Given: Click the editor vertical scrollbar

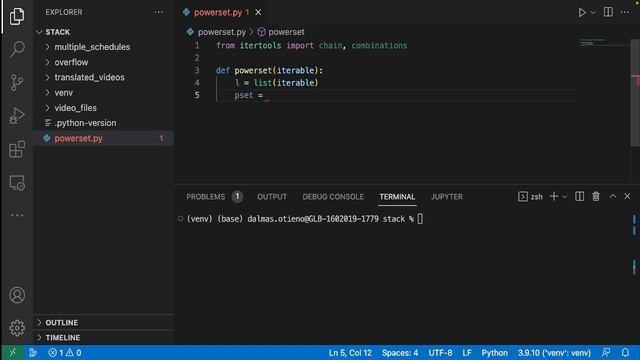Looking at the screenshot, I should (635, 92).
